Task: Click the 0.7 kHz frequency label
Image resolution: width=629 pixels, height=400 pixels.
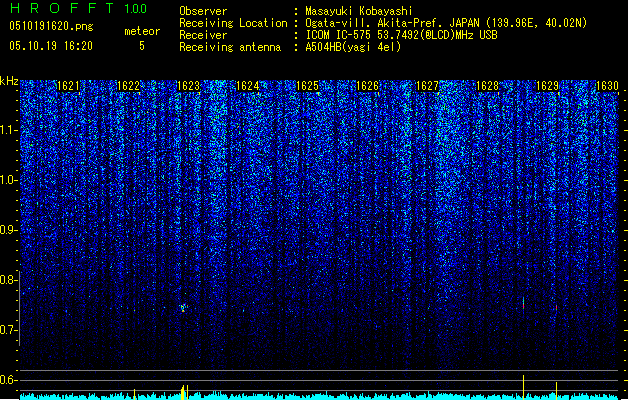Action: tap(8, 330)
